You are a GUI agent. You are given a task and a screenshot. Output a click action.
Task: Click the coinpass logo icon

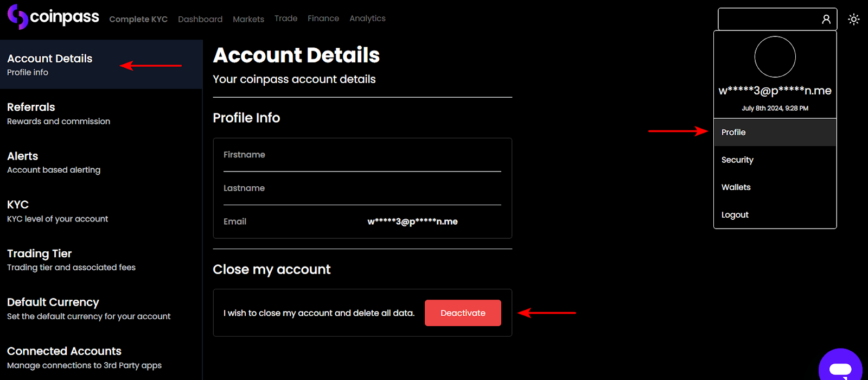click(17, 17)
